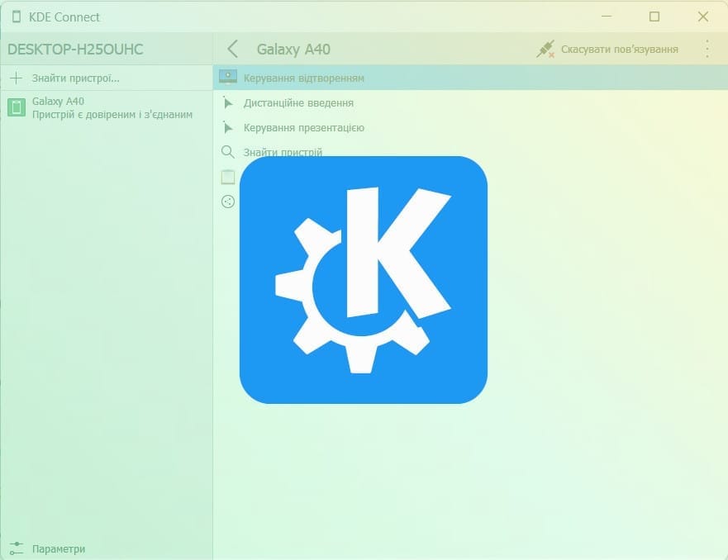Click the remote input cursor icon
This screenshot has height=560, width=728.
(x=228, y=103)
